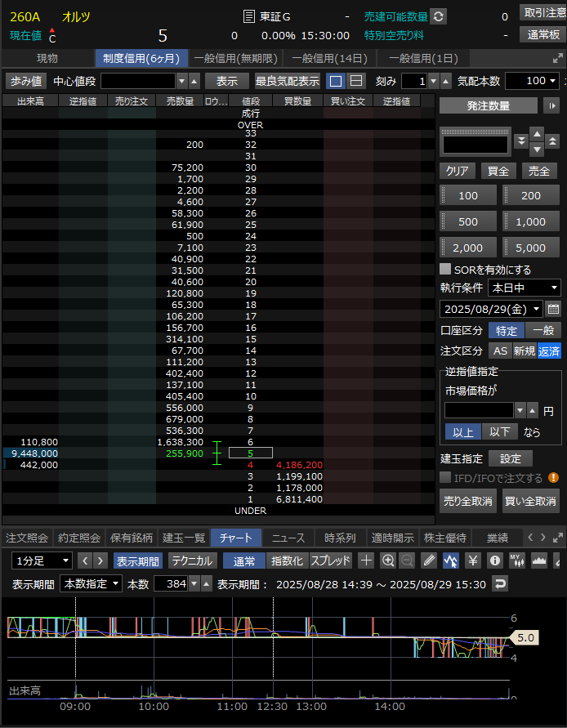Open the date 2025/08/29(金) dropdown
Viewport: 567px width, 728px height.
491,309
